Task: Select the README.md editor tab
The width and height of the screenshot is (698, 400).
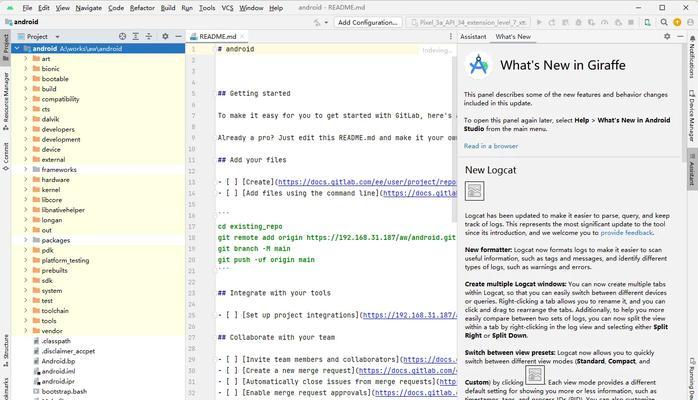Action: (218, 36)
